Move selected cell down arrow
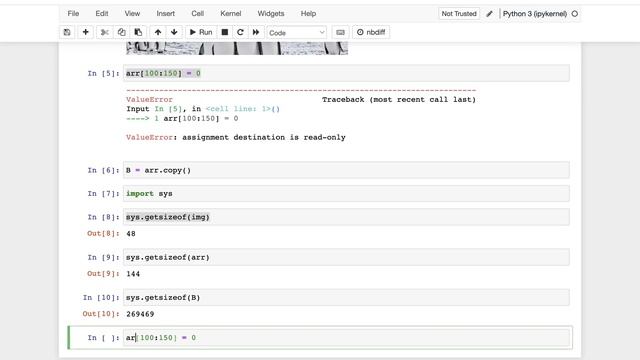Image resolution: width=640 pixels, height=360 pixels. [174, 32]
